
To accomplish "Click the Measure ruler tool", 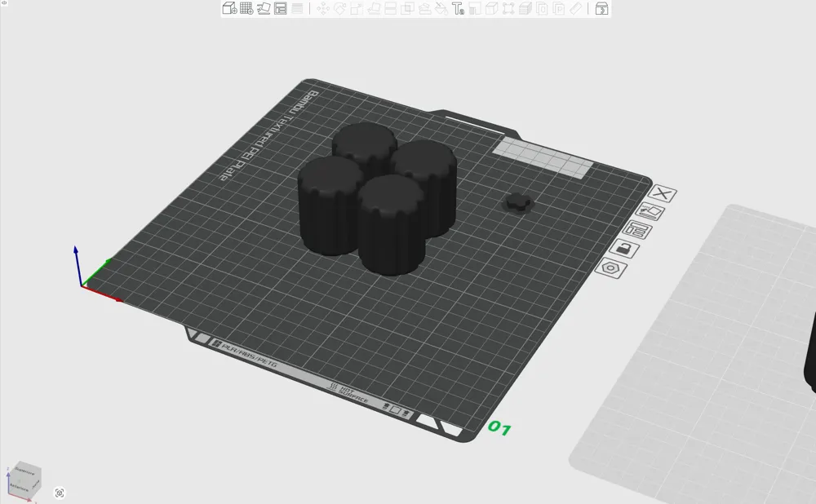I will coord(575,8).
